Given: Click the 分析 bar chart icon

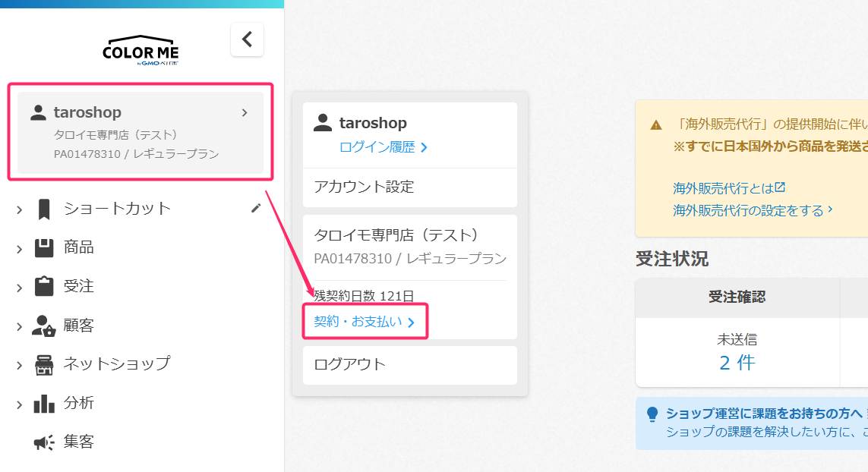Looking at the screenshot, I should pos(44,403).
